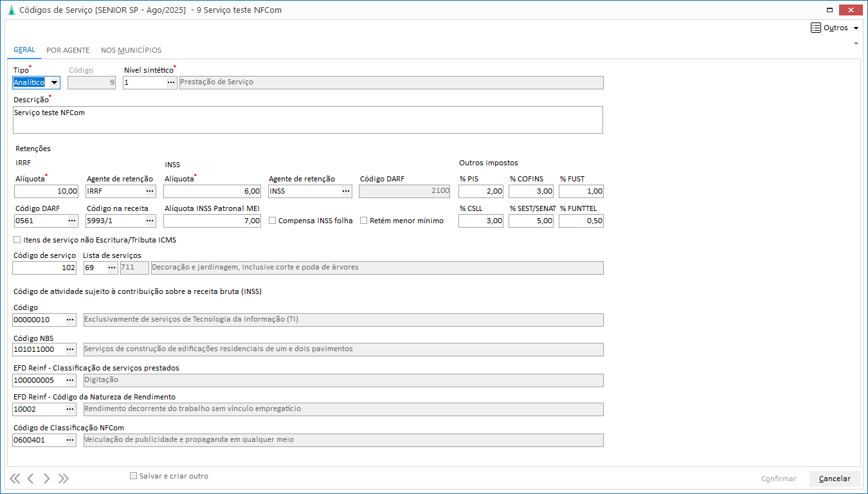868x494 pixels.
Task: Click the % CSLL field
Action: point(481,221)
